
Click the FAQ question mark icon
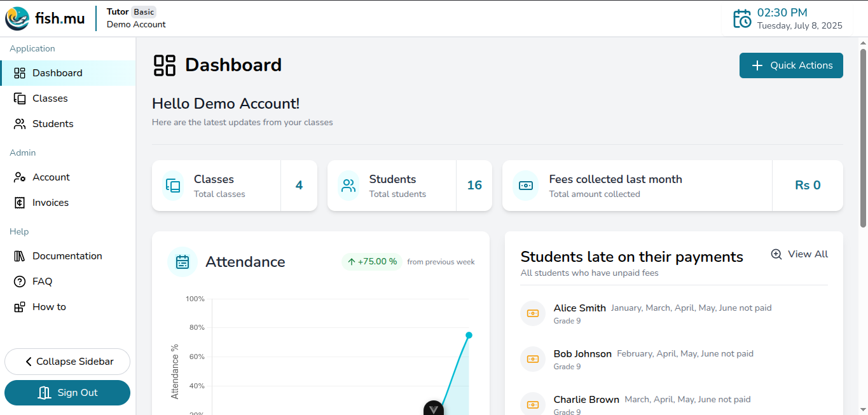(x=20, y=282)
